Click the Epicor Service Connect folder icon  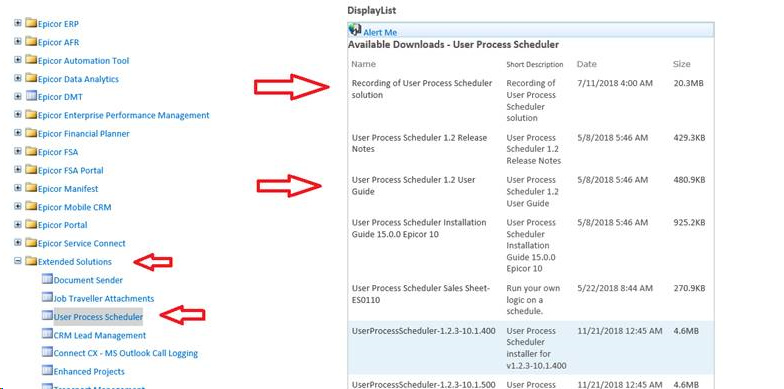pos(31,242)
